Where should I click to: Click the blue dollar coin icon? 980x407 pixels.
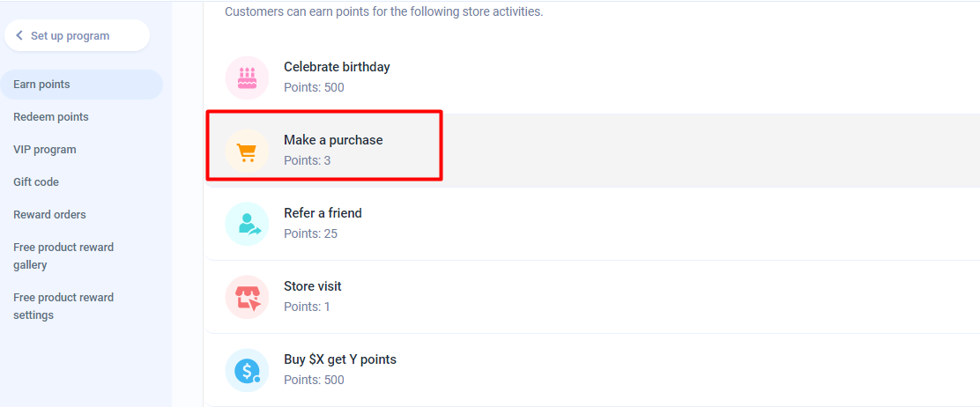[x=247, y=370]
